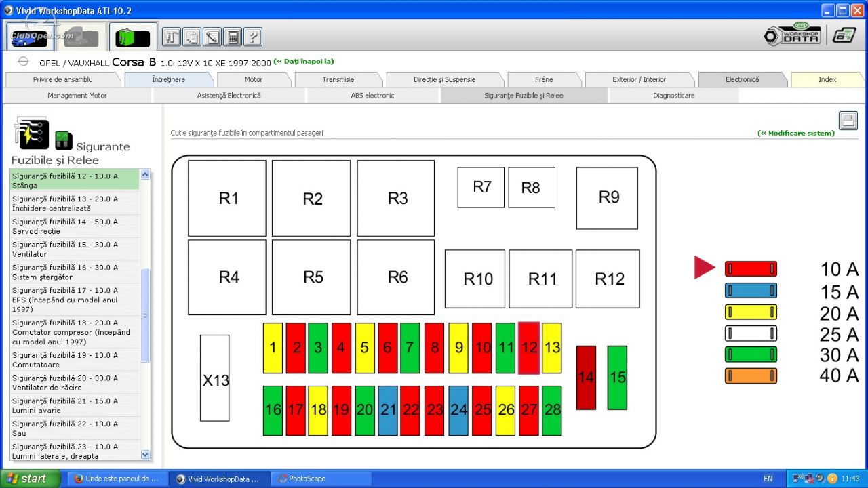868x488 pixels.
Task: Select list item 'Siguranță fuzibilă 21' Lumini avarie
Action: (75, 406)
